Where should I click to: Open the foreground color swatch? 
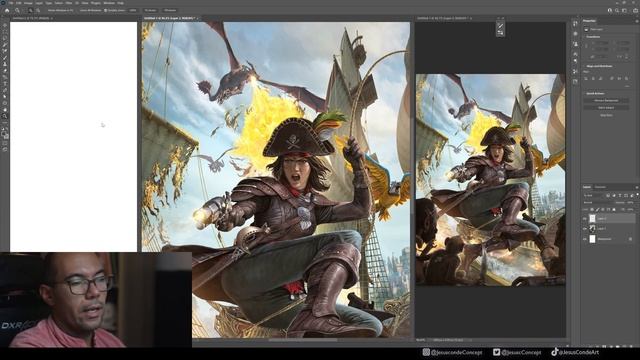click(x=3, y=133)
